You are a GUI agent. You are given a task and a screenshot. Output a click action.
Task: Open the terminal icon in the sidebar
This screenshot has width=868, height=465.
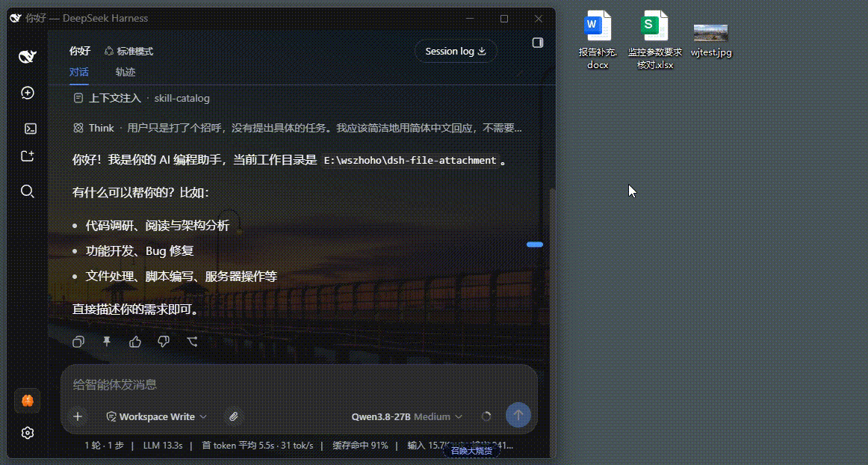click(x=31, y=129)
